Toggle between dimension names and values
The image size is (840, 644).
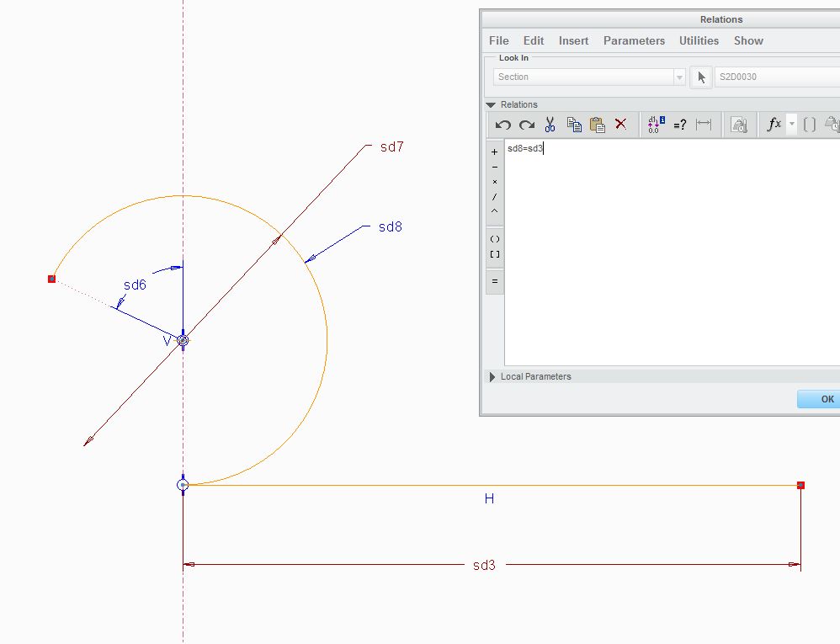coord(657,125)
